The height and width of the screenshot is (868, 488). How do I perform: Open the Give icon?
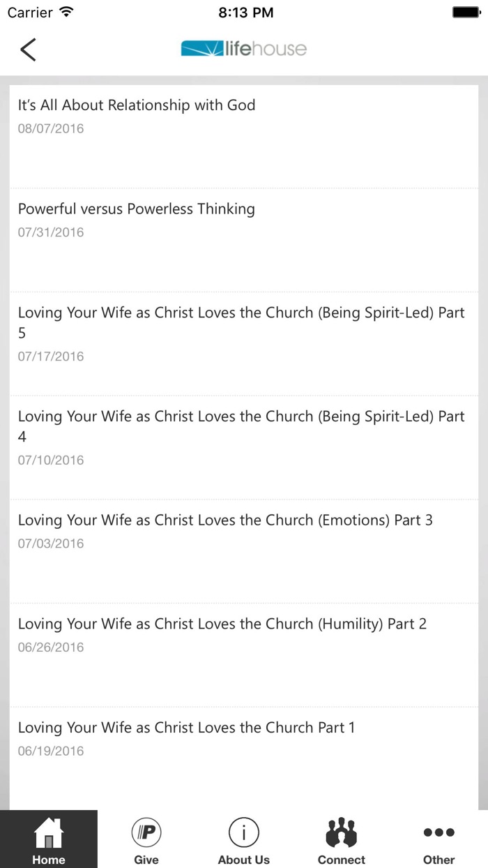click(146, 832)
